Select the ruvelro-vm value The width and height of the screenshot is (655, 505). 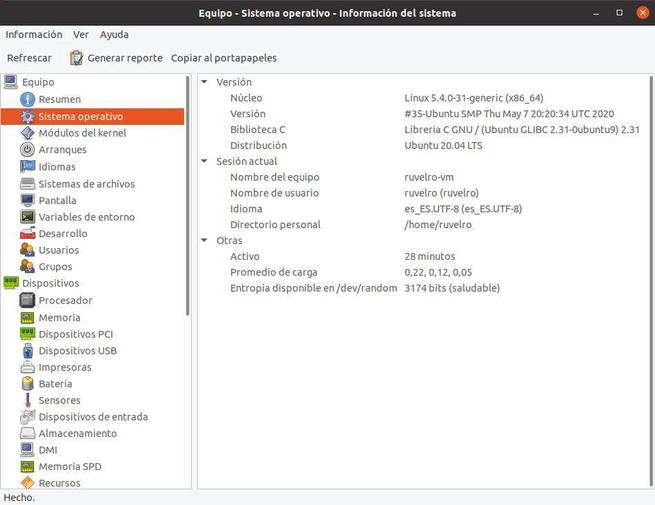(429, 177)
